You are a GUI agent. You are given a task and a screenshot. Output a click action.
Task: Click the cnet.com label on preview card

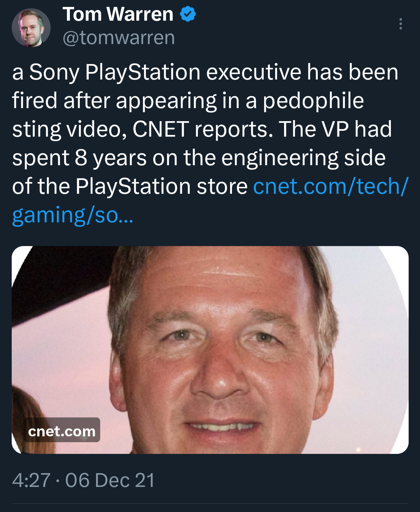pos(62,431)
